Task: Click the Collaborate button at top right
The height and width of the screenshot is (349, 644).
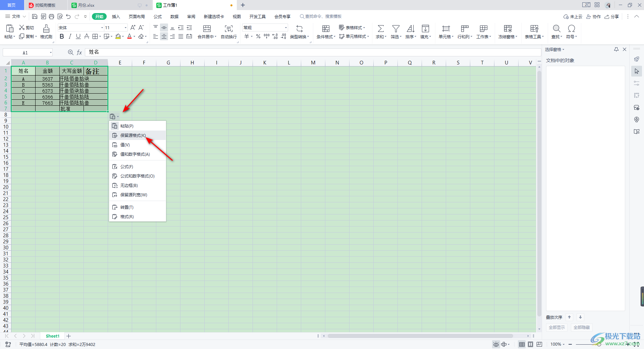Action: click(593, 16)
